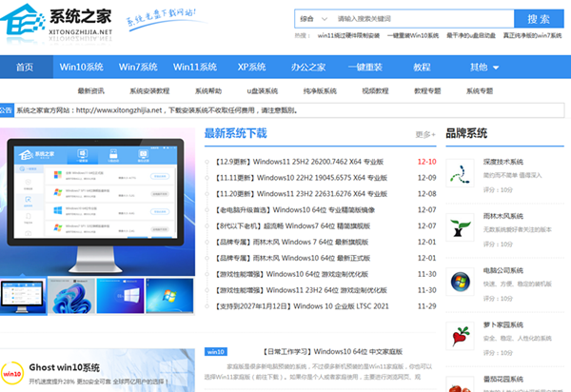
Task: Click the 电脑公司系统 Windows logo icon
Action: click(462, 282)
